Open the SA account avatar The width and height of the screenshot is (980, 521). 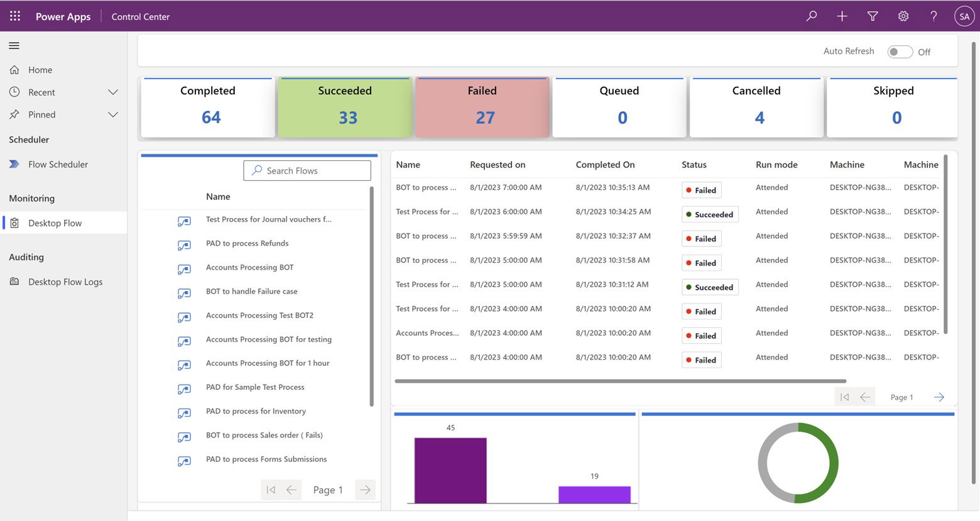(964, 16)
